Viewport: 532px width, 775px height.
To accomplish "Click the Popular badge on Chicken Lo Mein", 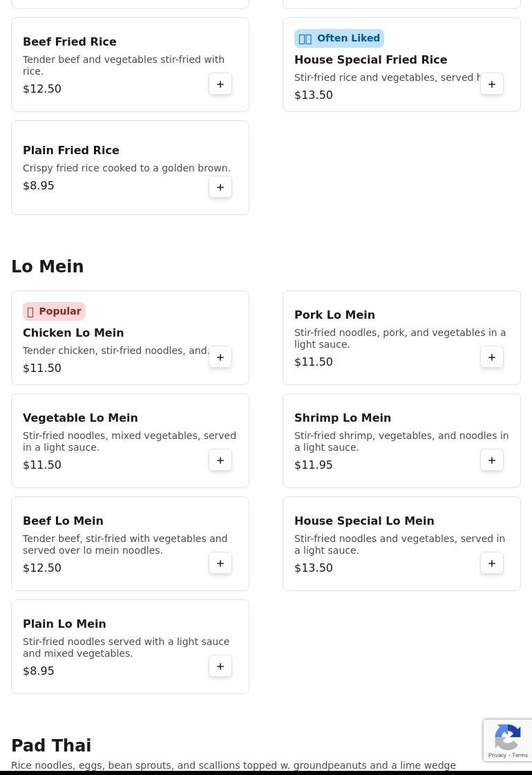I will click(x=54, y=311).
